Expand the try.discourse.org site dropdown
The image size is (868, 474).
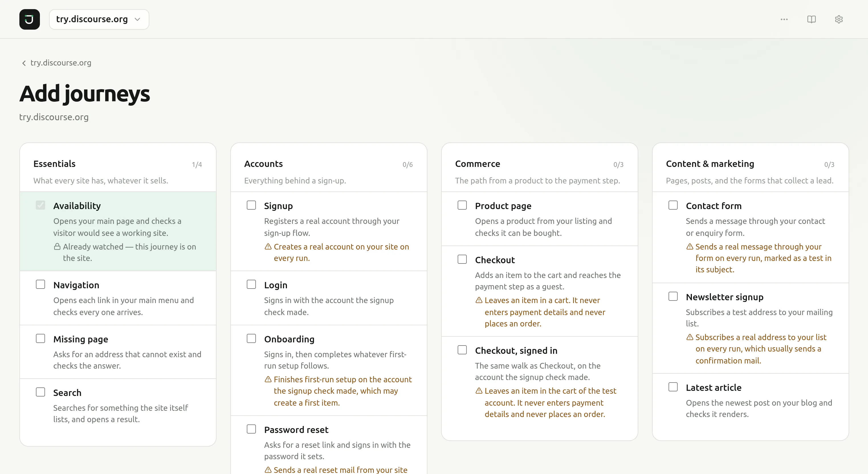click(x=99, y=19)
